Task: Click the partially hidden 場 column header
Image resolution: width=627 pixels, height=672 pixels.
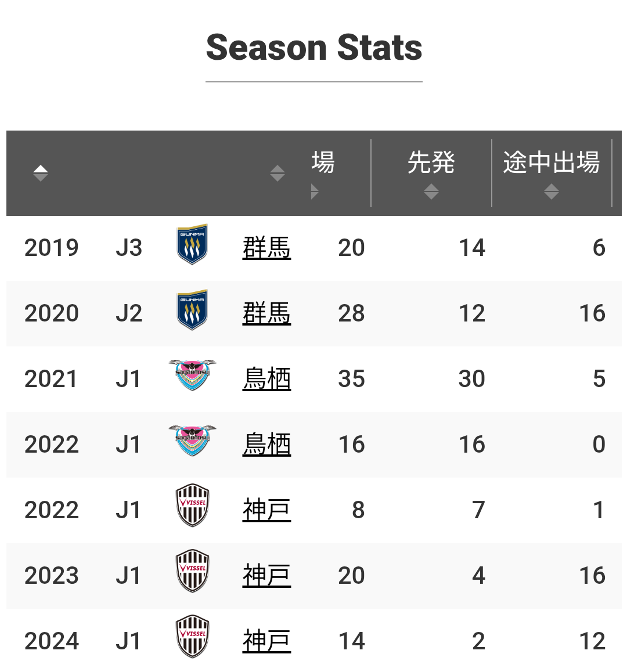Action: (x=323, y=162)
